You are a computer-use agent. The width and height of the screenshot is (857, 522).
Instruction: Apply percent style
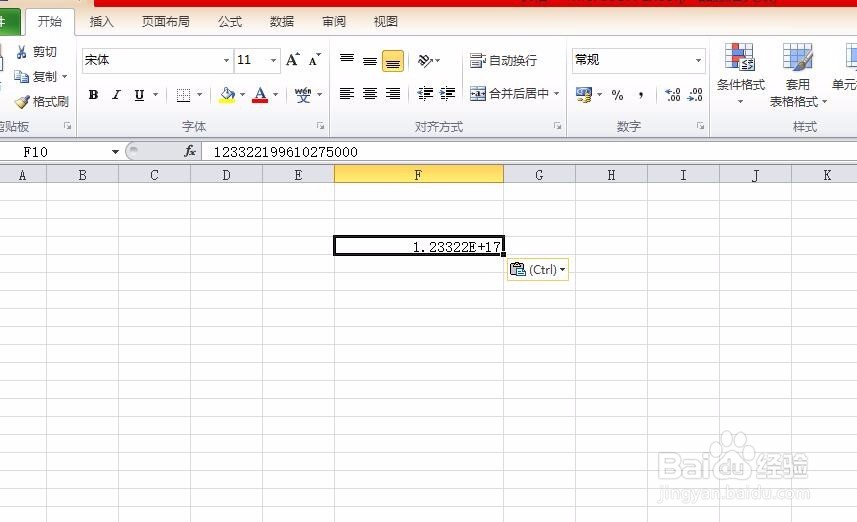(x=618, y=95)
